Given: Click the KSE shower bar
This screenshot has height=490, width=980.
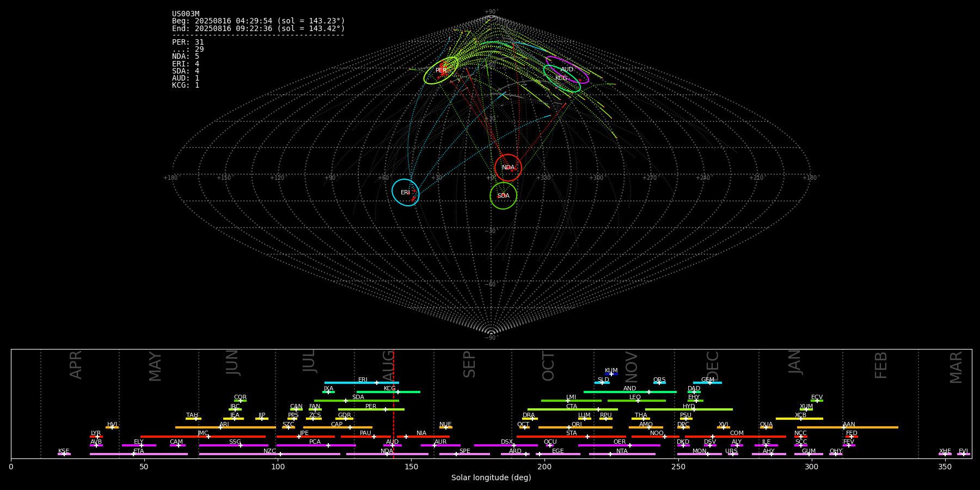Looking at the screenshot, I should tap(64, 454).
